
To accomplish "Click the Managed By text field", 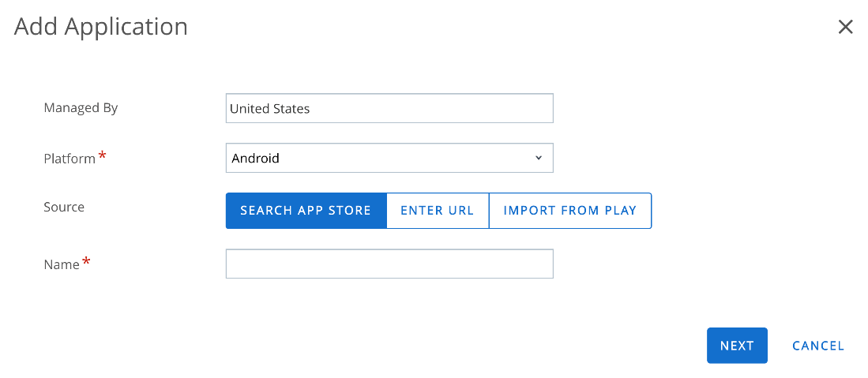I will pos(389,109).
